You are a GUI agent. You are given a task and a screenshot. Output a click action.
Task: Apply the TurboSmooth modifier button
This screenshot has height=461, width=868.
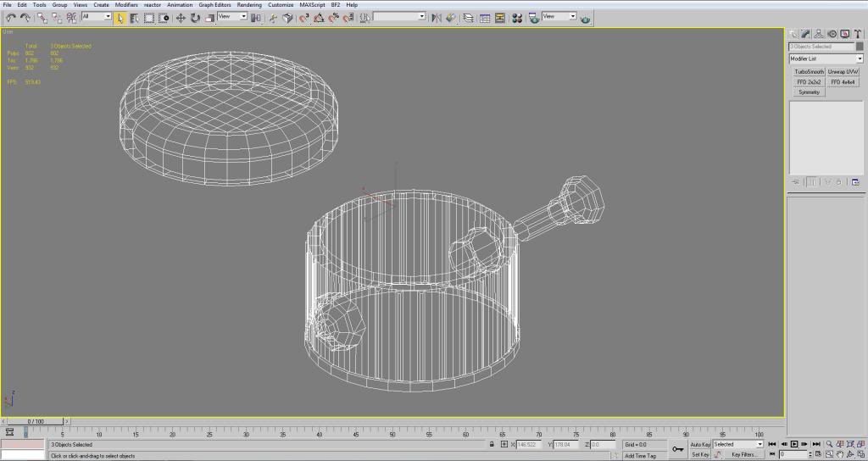(x=809, y=72)
